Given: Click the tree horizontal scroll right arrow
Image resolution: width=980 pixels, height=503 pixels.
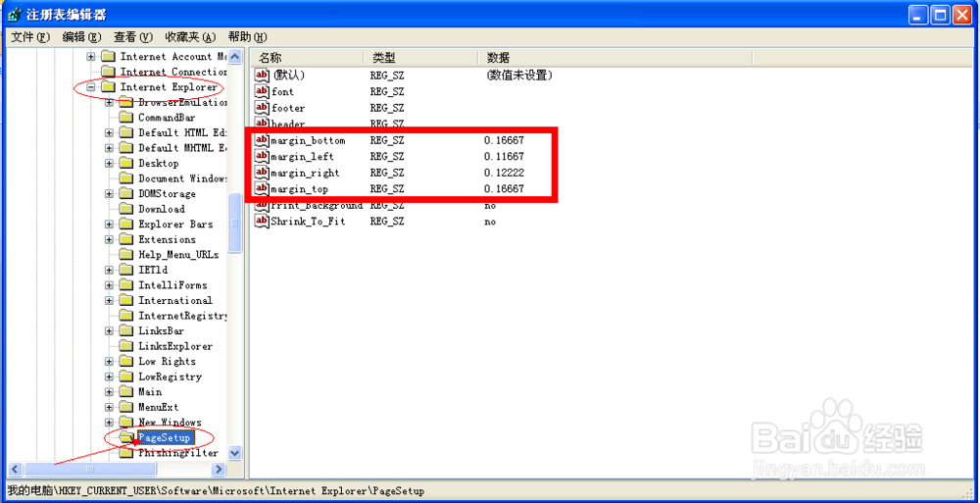Looking at the screenshot, I should 219,469.
